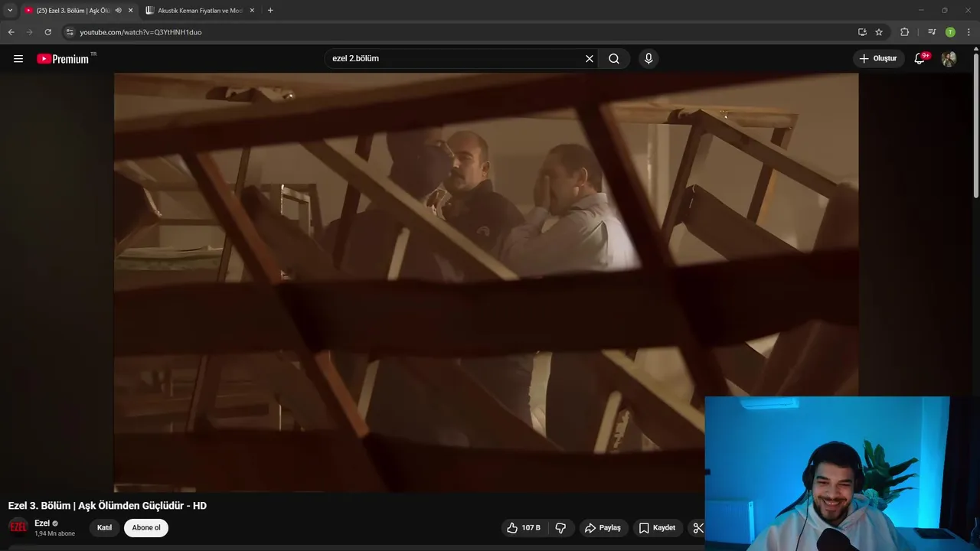Reload the page

[47, 32]
